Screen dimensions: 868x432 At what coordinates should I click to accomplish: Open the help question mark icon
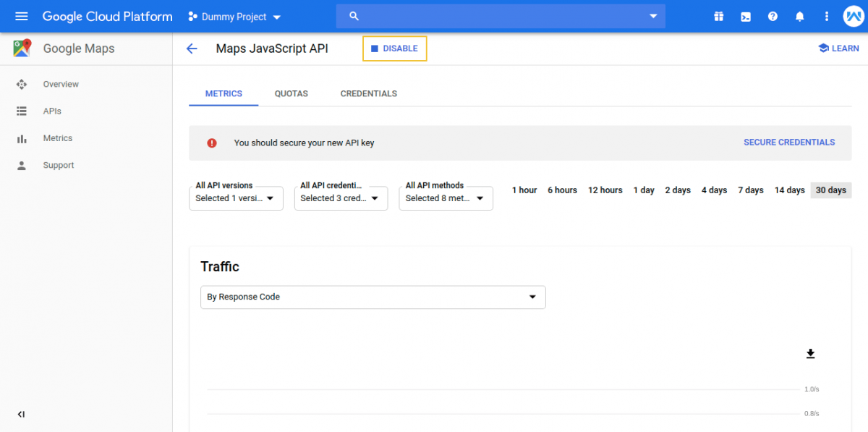(773, 16)
